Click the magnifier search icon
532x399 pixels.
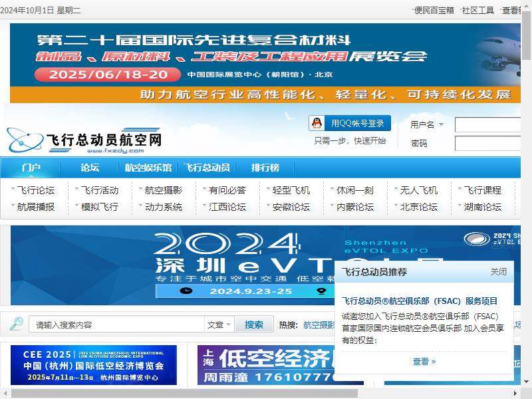(16, 324)
